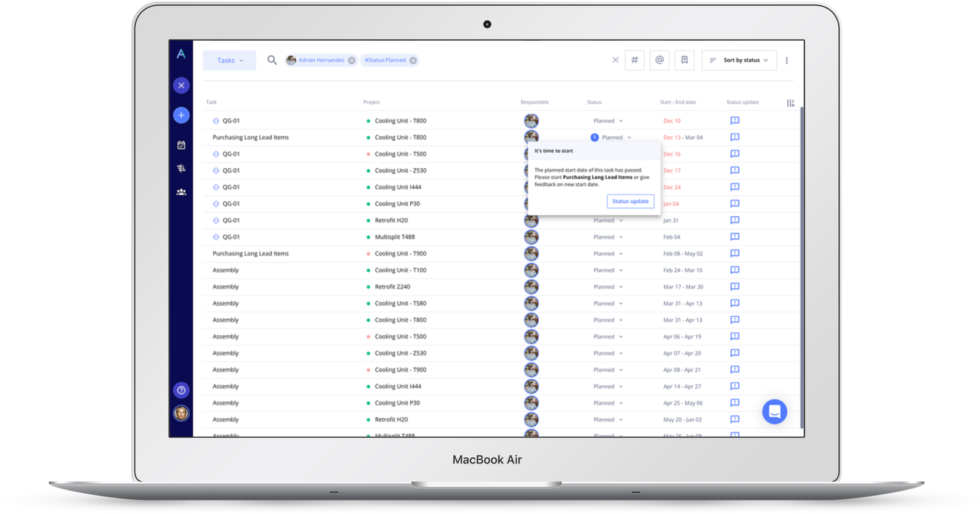
Task: Click the Adrian Hernandes filter name
Action: tap(322, 60)
